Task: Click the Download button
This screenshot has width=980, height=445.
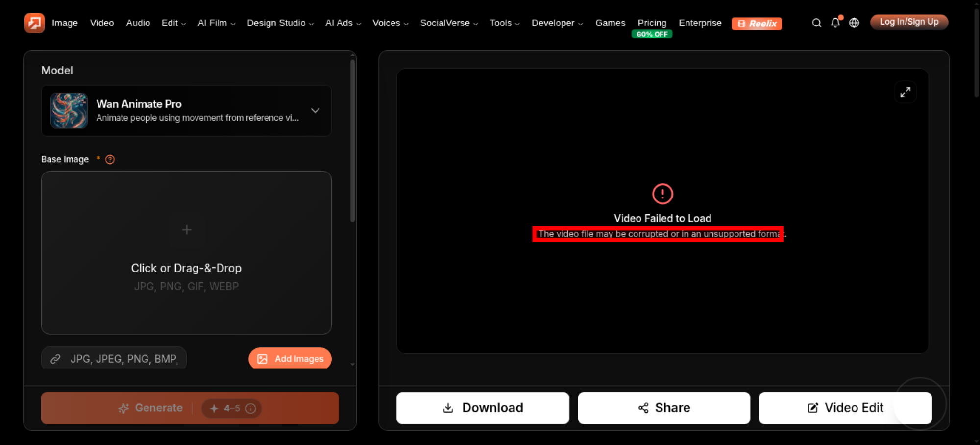Action: pos(483,408)
